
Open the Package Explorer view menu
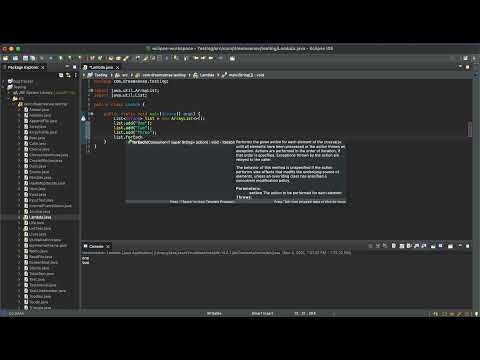tap(75, 75)
